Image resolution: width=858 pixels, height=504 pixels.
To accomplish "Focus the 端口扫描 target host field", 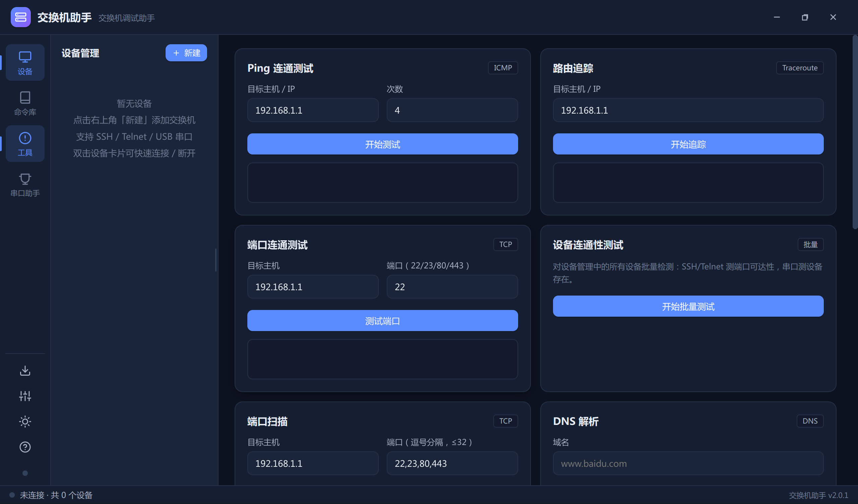I will click(x=313, y=463).
